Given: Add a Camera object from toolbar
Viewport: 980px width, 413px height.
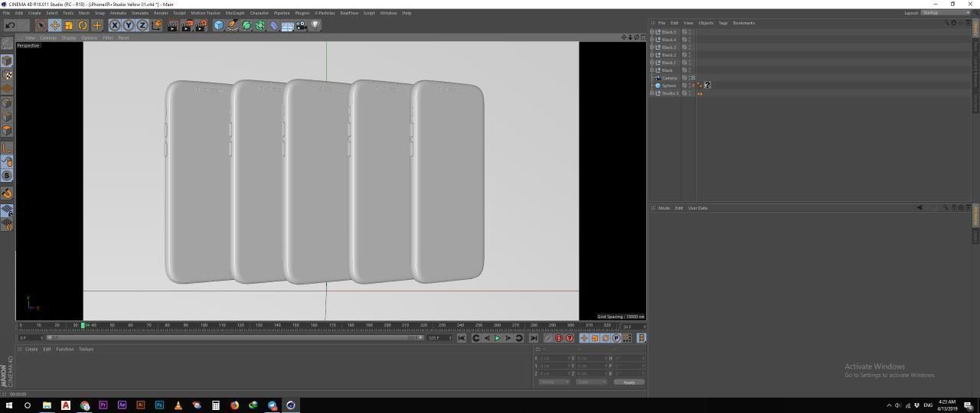Looking at the screenshot, I should pyautogui.click(x=301, y=25).
